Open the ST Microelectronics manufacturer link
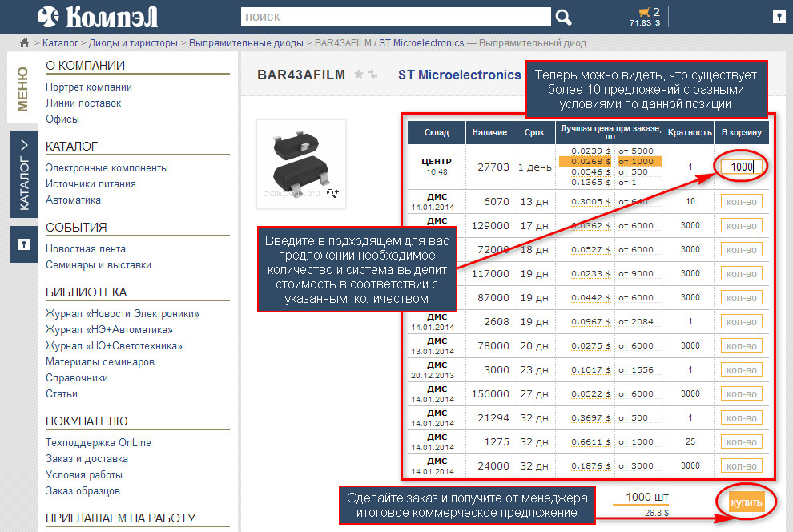The width and height of the screenshot is (793, 532). 459,75
